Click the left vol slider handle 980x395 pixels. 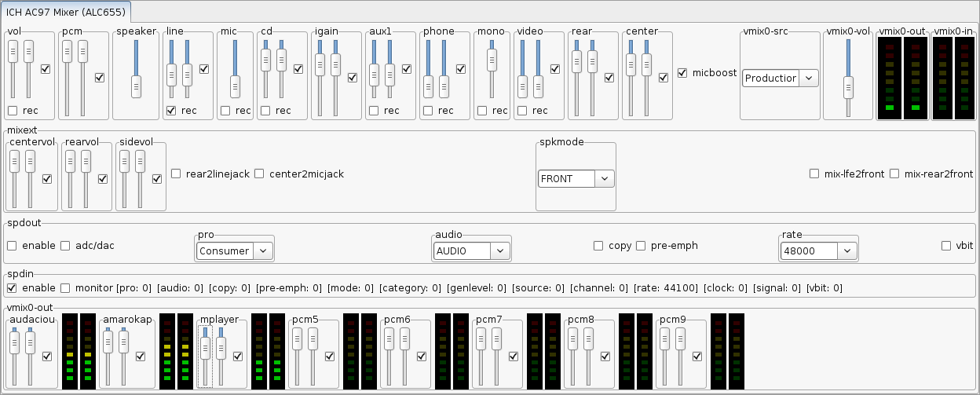point(13,52)
